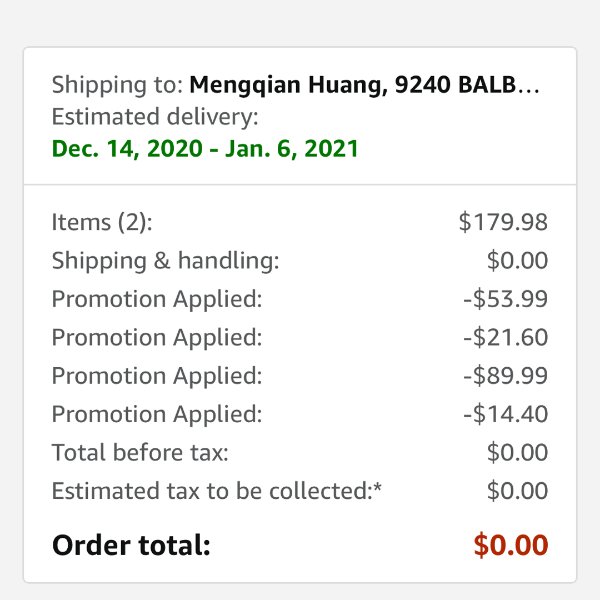Image resolution: width=600 pixels, height=600 pixels.
Task: Open the Estimated tax to be collected note
Action: click(x=217, y=491)
